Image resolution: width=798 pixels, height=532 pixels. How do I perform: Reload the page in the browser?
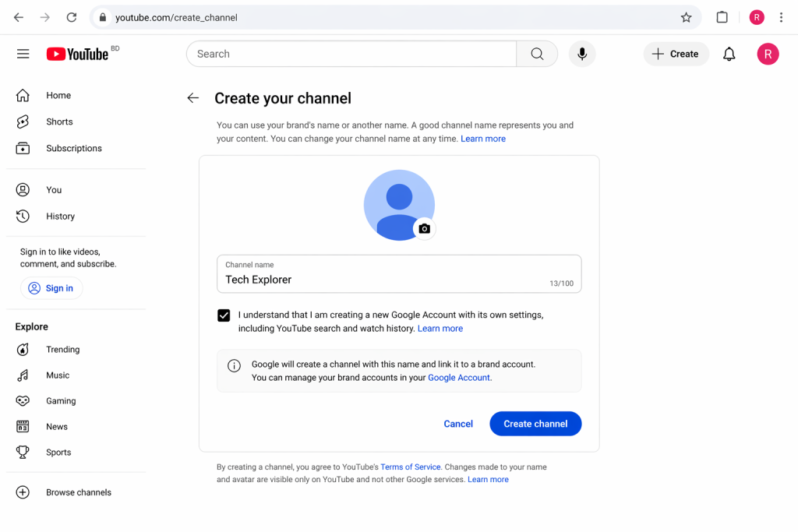pyautogui.click(x=72, y=17)
